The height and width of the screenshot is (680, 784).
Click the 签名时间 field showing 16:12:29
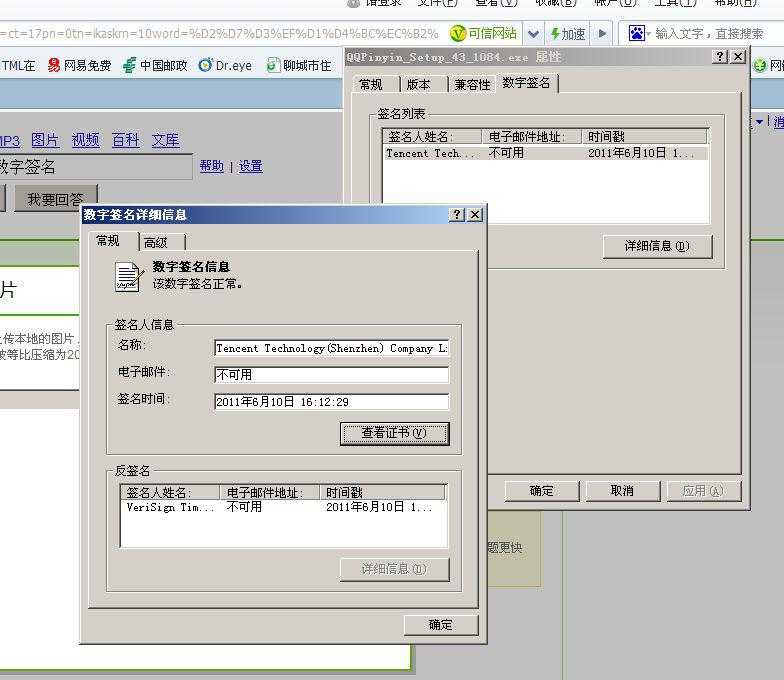pyautogui.click(x=332, y=402)
